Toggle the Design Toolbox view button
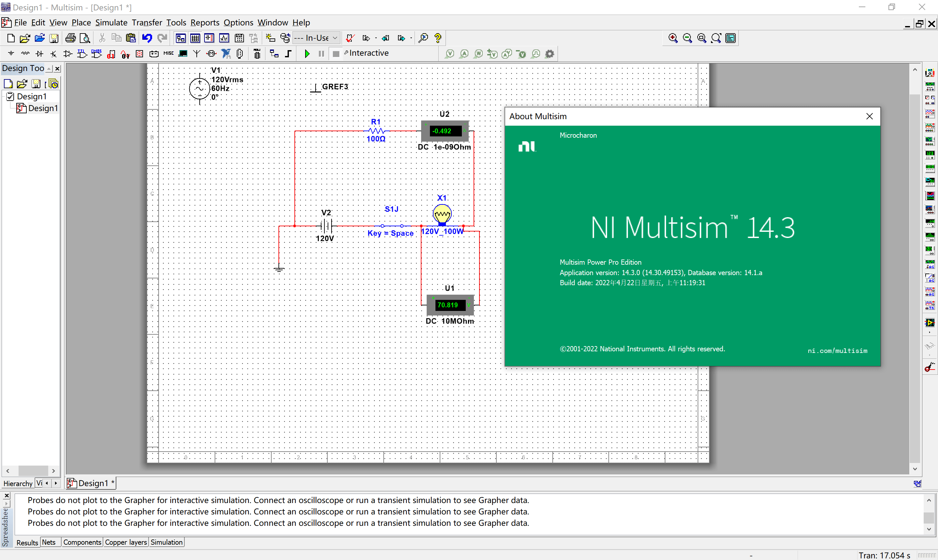The width and height of the screenshot is (938, 560). 181,38
